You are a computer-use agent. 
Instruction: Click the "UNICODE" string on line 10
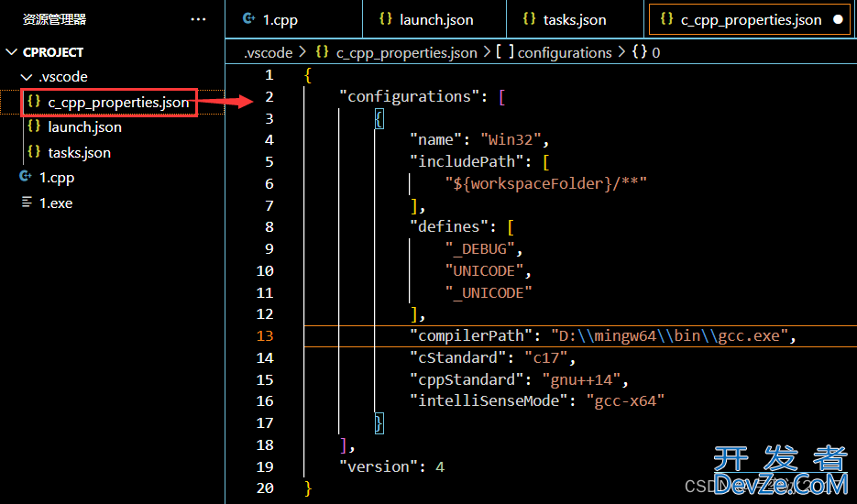[484, 271]
